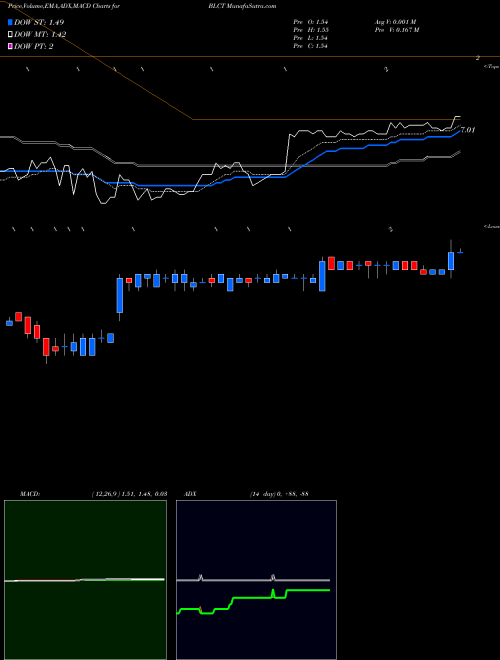Screen dimensions: 500x660
Task: Select the 'DOW MT: 1.42' legend label
Action: tap(40, 35)
